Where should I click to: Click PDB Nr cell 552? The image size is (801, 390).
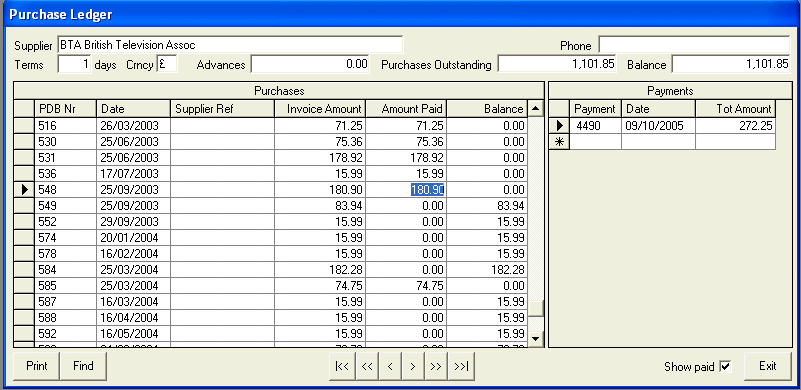[x=65, y=221]
